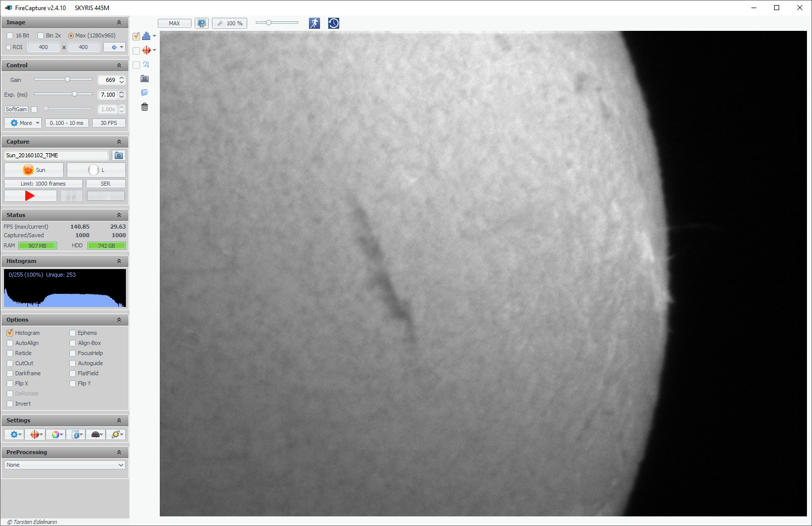This screenshot has height=526, width=812.
Task: Click the SER file format button
Action: coord(106,184)
